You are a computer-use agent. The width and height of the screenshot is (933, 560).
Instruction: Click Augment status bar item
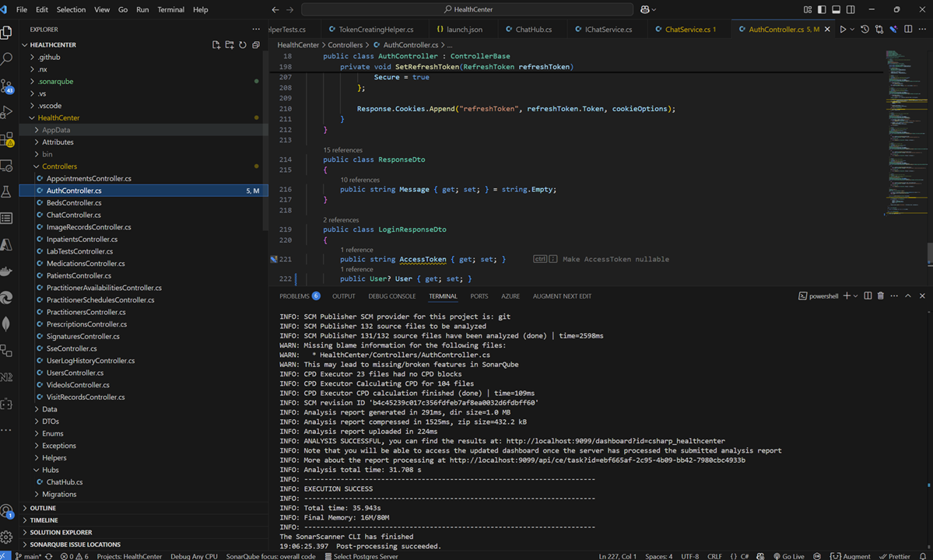pos(851,556)
